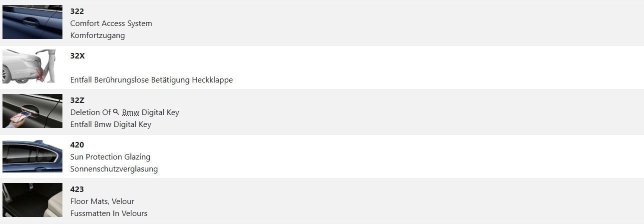Click the Komfortzugang German description
Viewport: 644px width, 224px height.
[x=97, y=35]
